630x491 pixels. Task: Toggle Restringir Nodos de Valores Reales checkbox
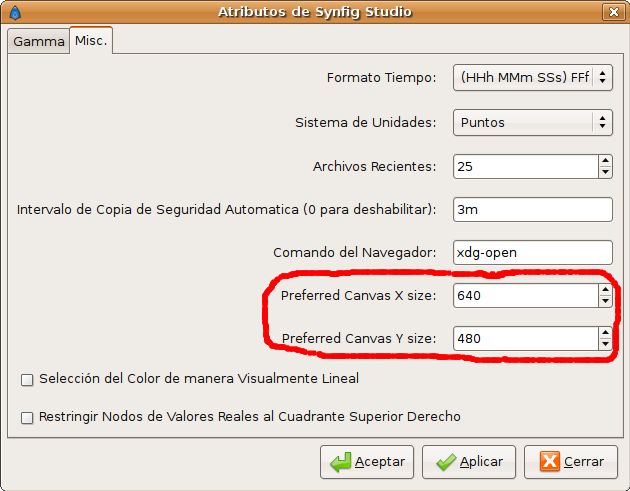(x=27, y=418)
